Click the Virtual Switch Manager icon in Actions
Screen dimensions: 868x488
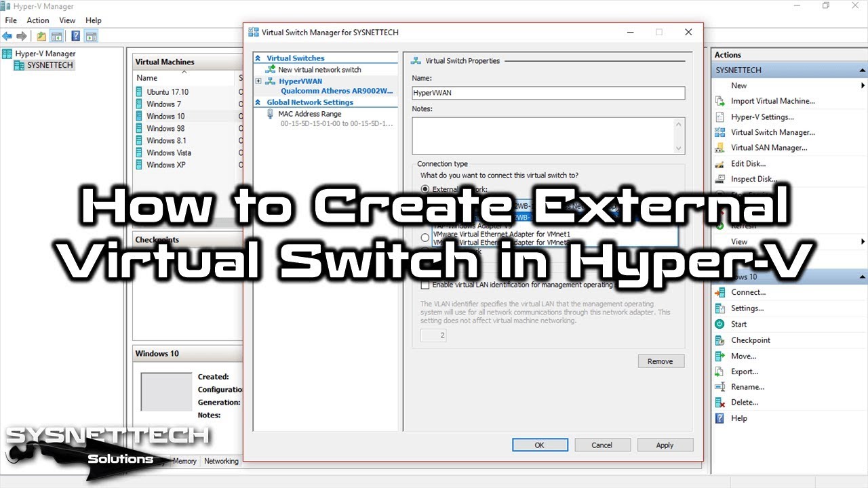pos(720,132)
